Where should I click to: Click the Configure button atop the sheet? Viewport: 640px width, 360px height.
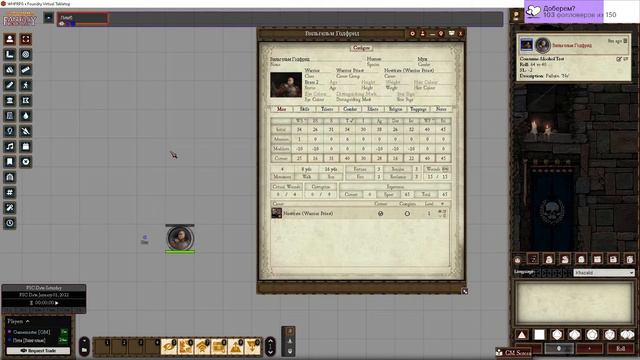pos(361,48)
